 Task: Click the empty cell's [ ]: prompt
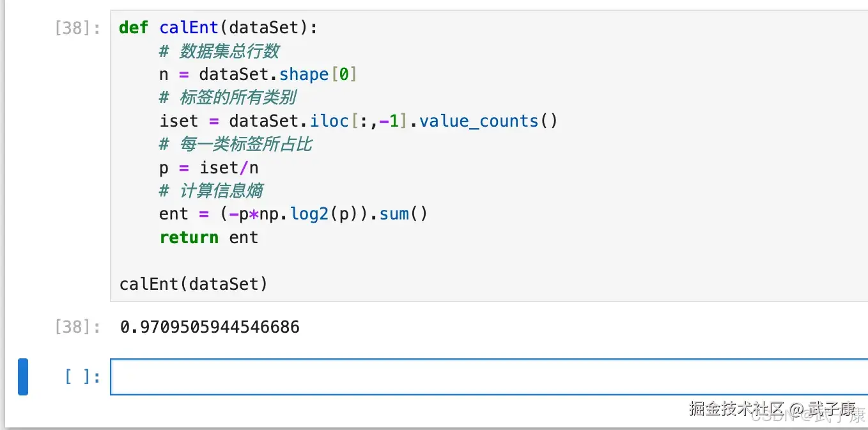pos(82,377)
